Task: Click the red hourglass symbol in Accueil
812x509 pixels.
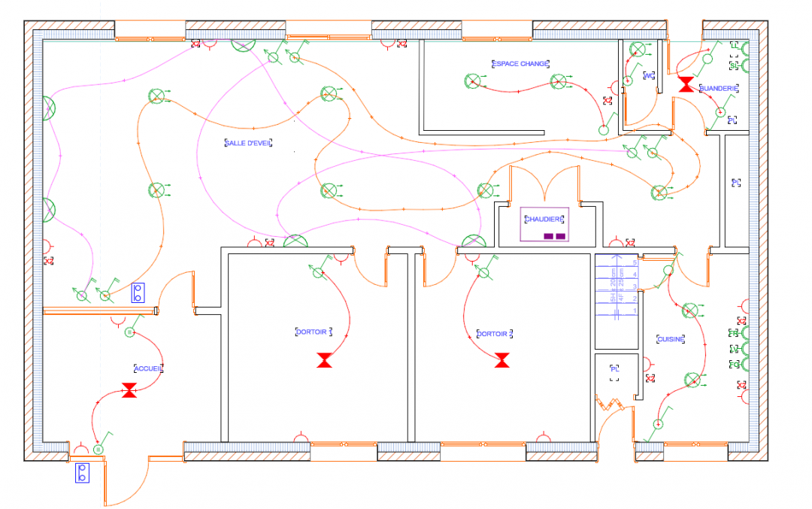Action: point(129,390)
